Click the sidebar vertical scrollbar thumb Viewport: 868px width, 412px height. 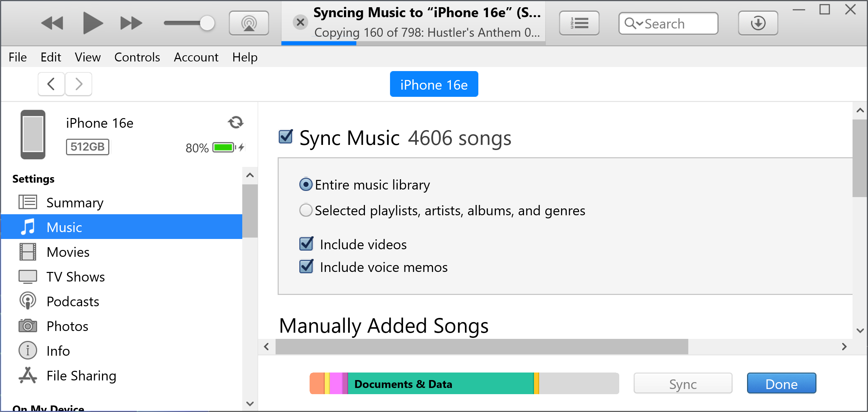coord(250,211)
